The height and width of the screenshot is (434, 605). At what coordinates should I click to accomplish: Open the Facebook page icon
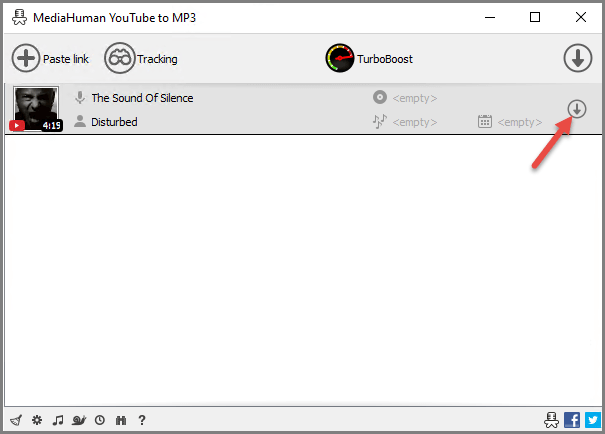pyautogui.click(x=572, y=420)
